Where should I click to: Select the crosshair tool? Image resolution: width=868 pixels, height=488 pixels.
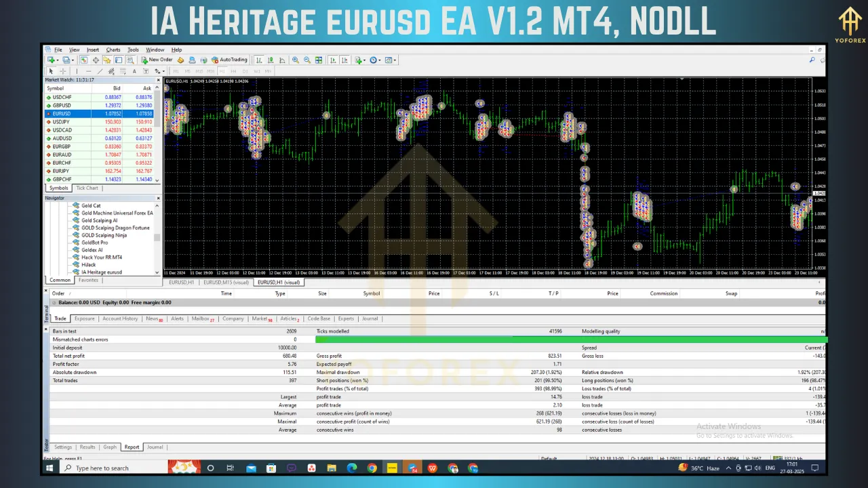[x=62, y=71]
